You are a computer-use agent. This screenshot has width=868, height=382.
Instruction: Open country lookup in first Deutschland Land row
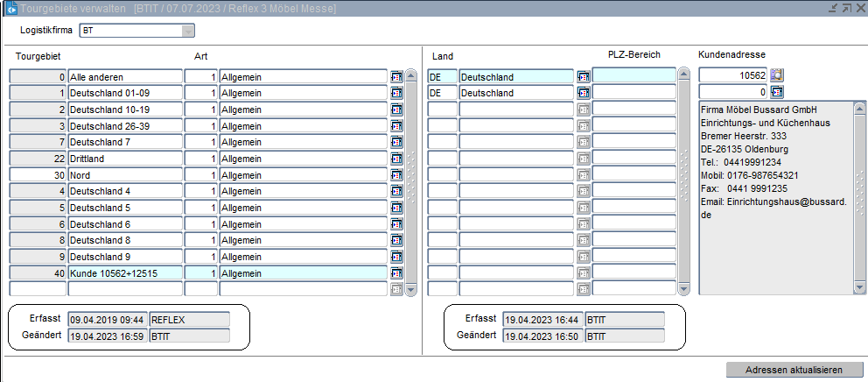pos(584,77)
